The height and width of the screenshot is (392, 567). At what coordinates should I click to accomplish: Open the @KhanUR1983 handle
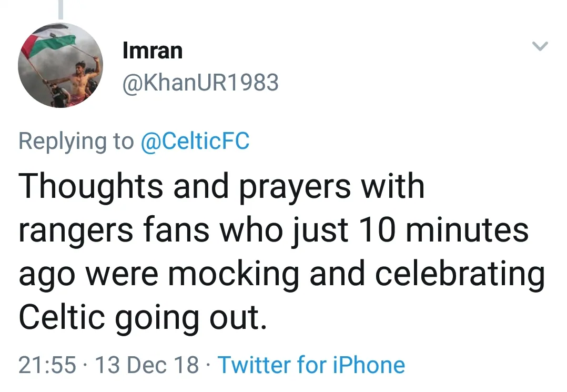click(x=200, y=82)
